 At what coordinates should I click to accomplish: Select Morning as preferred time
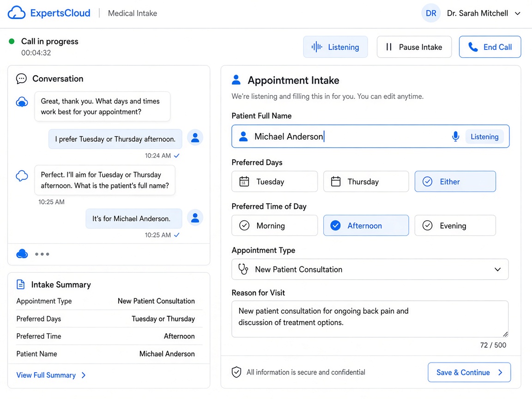point(274,226)
